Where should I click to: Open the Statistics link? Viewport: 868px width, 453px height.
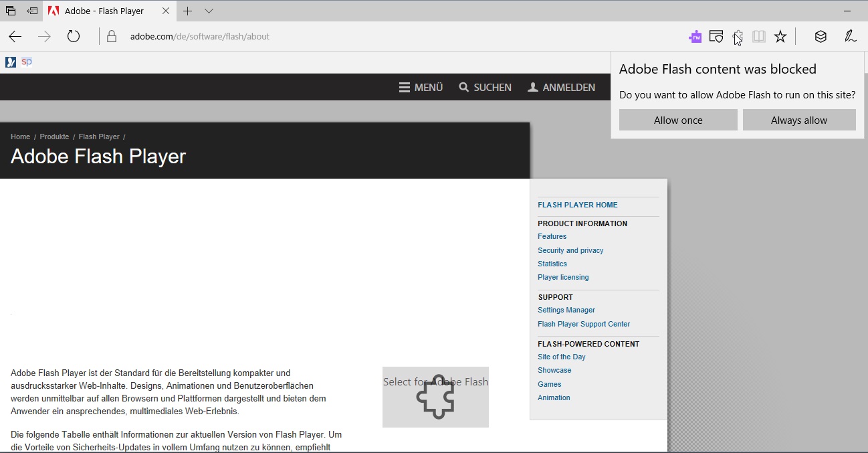click(552, 264)
